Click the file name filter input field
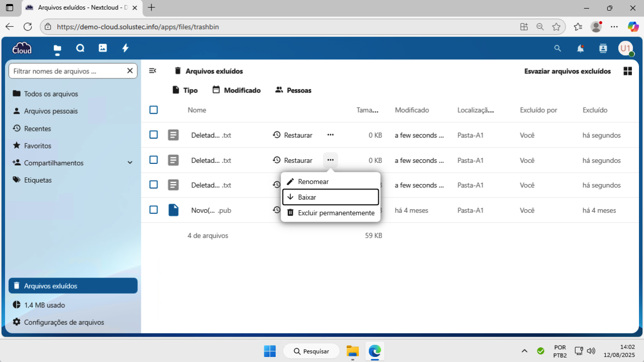The width and height of the screenshot is (644, 362). [x=68, y=71]
